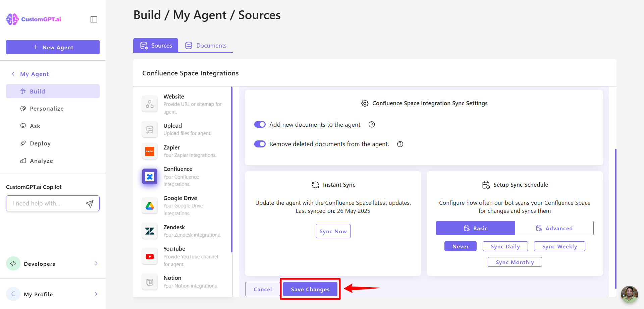Open the Build menu item
This screenshot has width=644, height=309.
point(53,91)
